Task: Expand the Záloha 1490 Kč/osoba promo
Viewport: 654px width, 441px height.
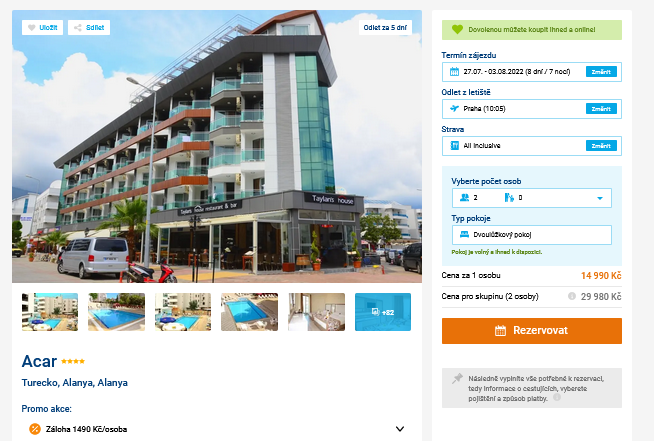Action: pos(400,429)
